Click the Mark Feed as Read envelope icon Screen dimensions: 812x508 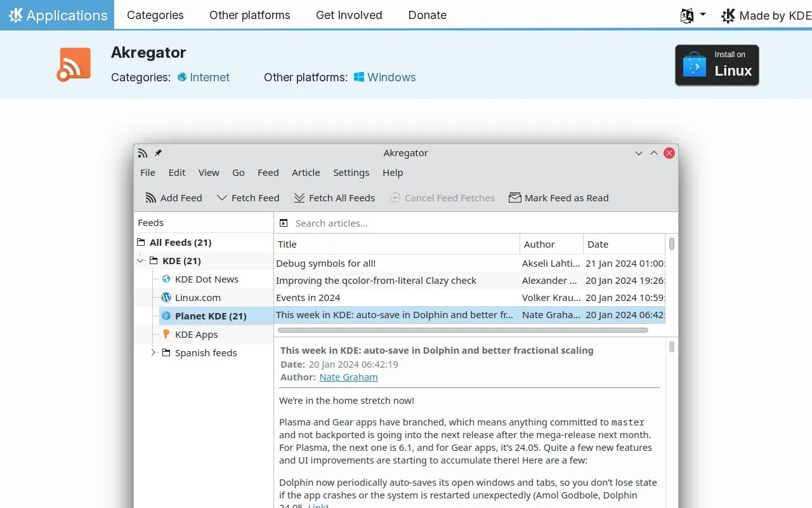coord(515,198)
